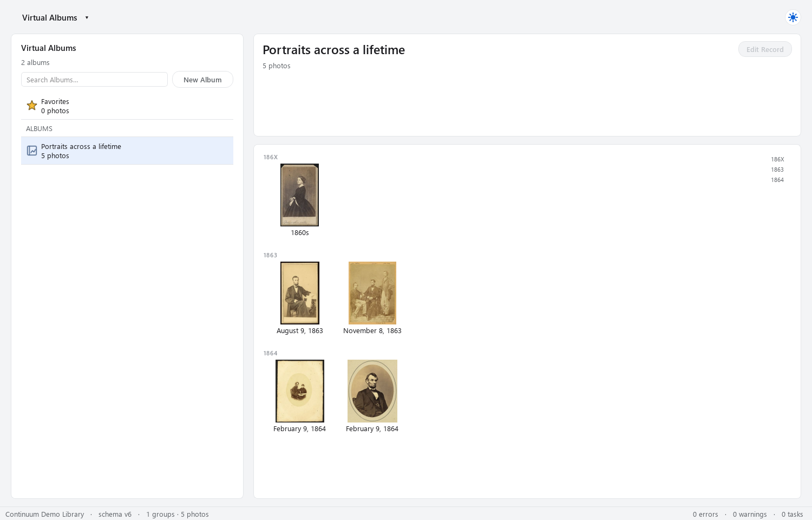This screenshot has height=520, width=812.
Task: Click the Portraits across a lifetime title
Action: coord(333,50)
